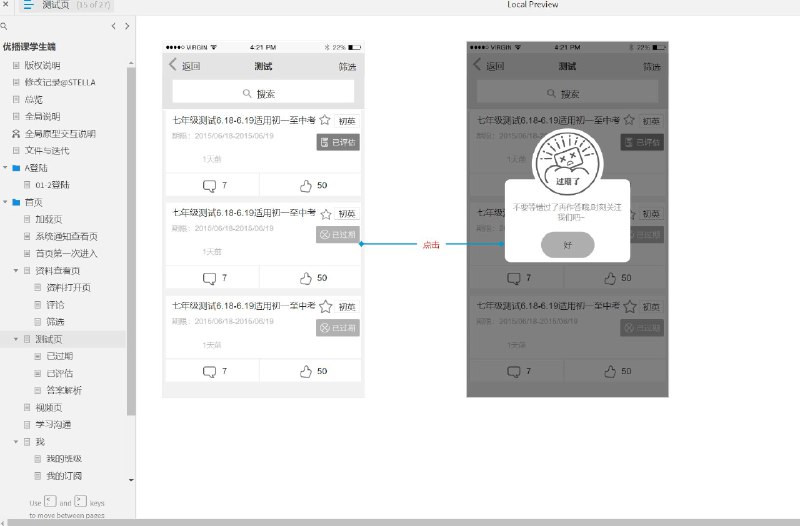The height and width of the screenshot is (526, 800).
Task: Click the 筛选 link in the left mockup header
Action: click(x=347, y=66)
